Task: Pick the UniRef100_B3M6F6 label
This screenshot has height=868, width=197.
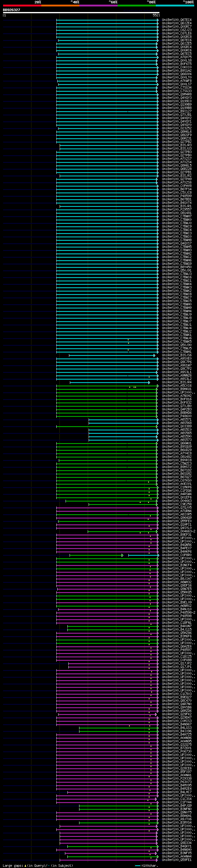Action: coord(177,636)
